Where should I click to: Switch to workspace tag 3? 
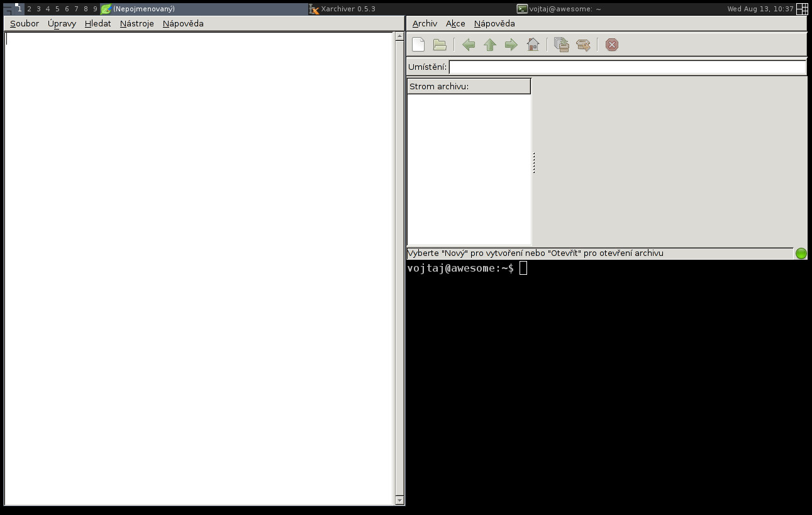tap(38, 9)
